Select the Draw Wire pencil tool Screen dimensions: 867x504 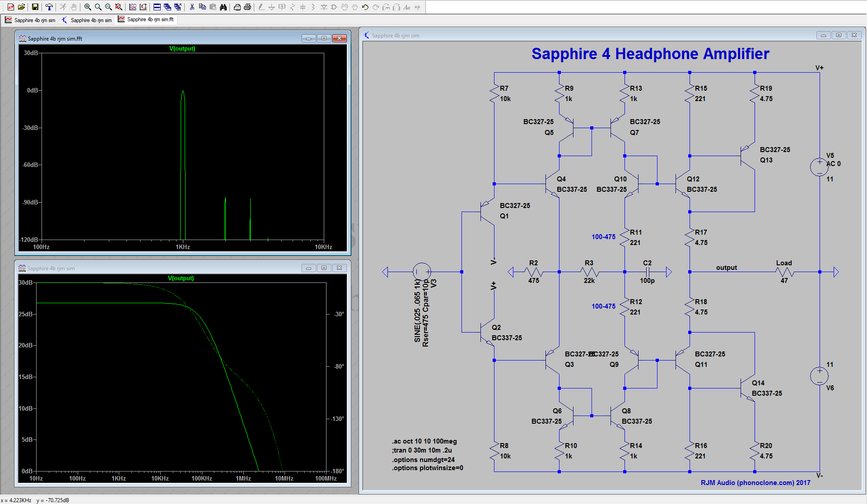[261, 7]
